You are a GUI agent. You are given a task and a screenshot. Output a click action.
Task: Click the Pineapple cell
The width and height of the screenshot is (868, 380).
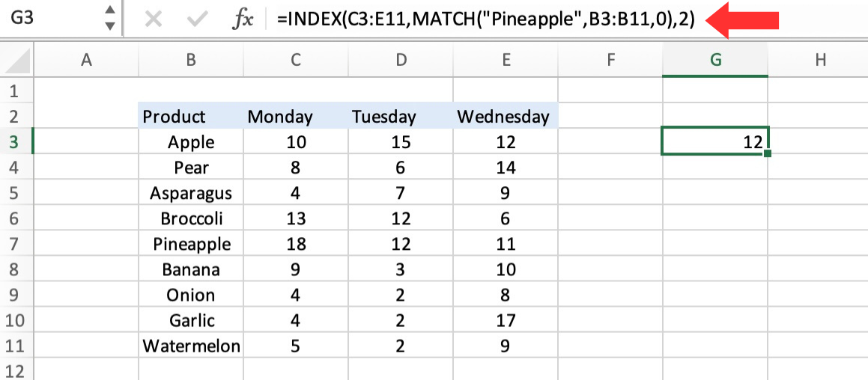click(x=191, y=244)
